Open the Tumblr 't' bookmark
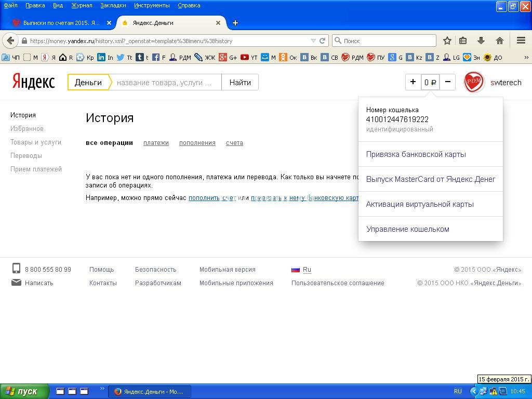Screen dimensions: 532x399 (142, 57)
